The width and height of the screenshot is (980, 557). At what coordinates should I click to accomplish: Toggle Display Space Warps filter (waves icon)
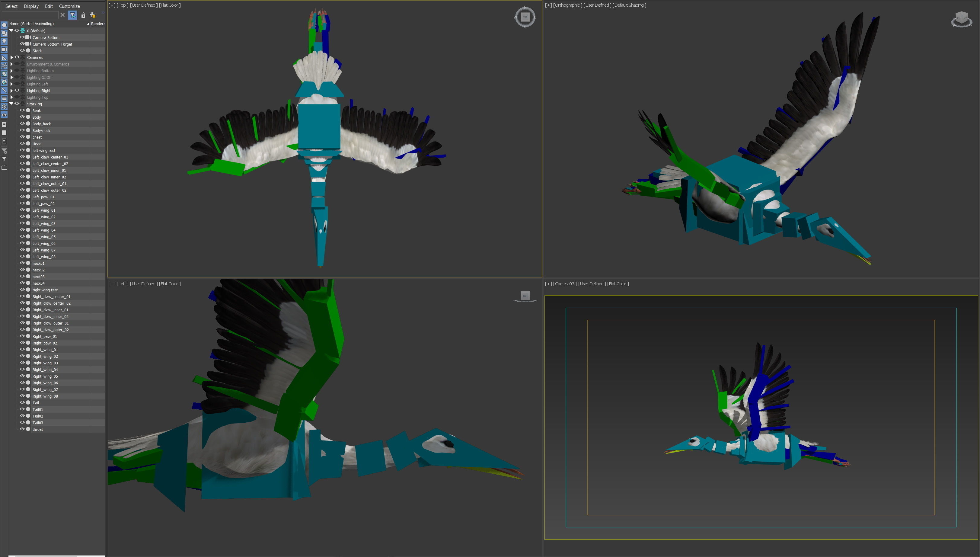pos(4,66)
